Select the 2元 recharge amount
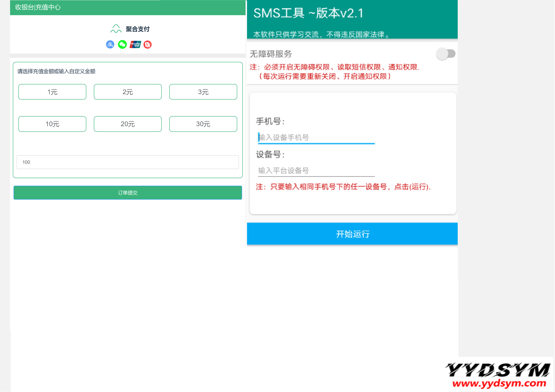The height and width of the screenshot is (392, 555). tap(128, 92)
